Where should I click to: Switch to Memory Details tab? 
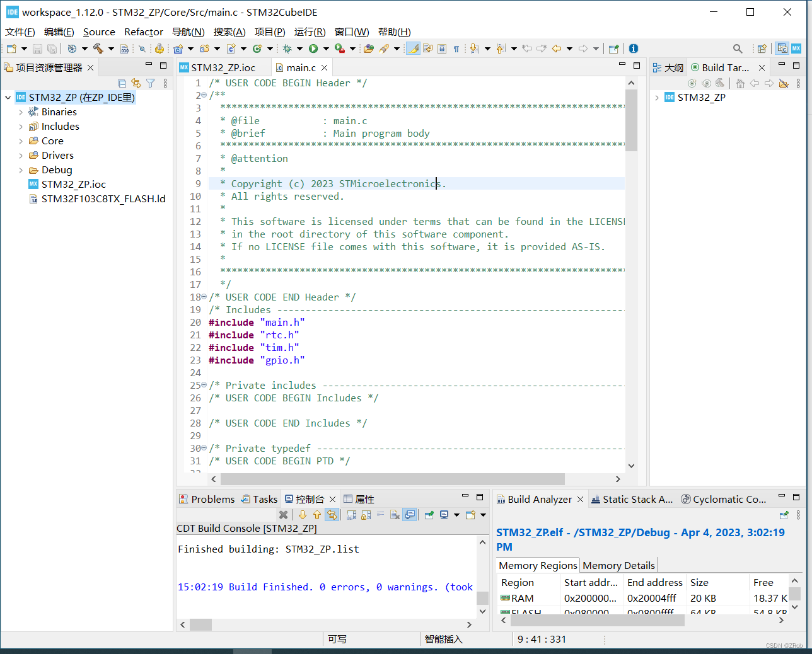pos(618,566)
